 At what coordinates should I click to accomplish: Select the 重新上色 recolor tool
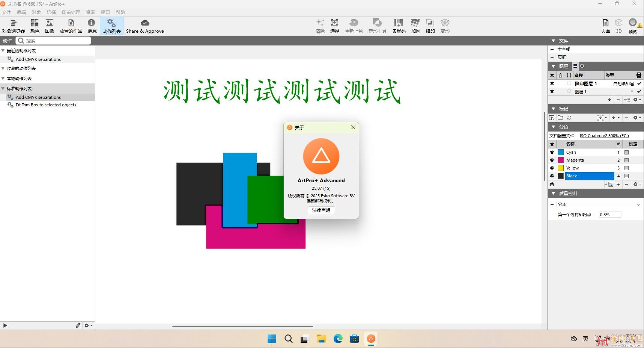click(x=354, y=26)
